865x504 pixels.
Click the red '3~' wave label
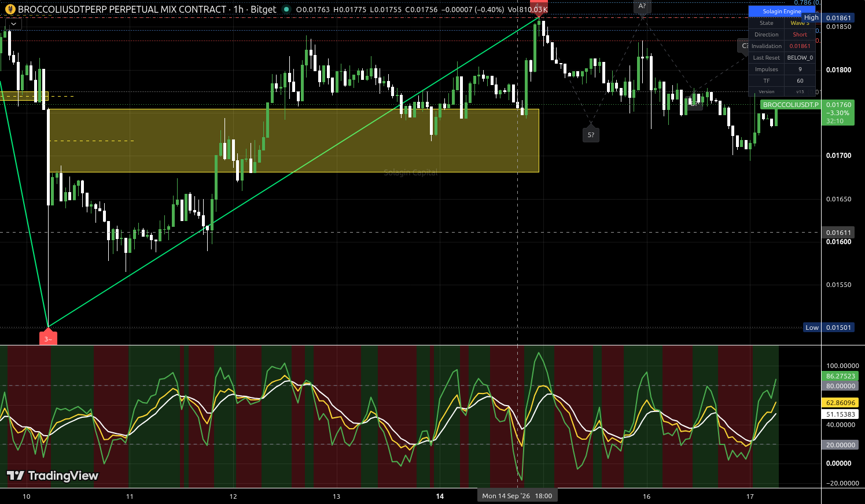coord(48,338)
